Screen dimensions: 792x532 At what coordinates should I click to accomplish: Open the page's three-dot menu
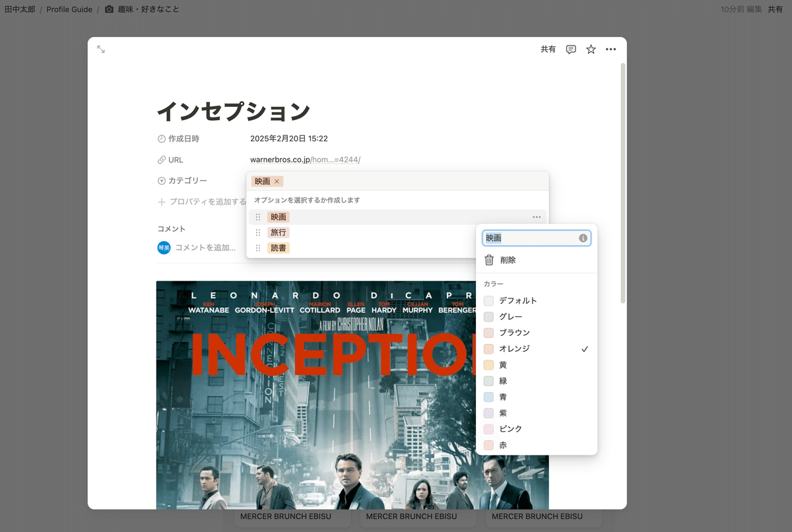[x=611, y=50]
